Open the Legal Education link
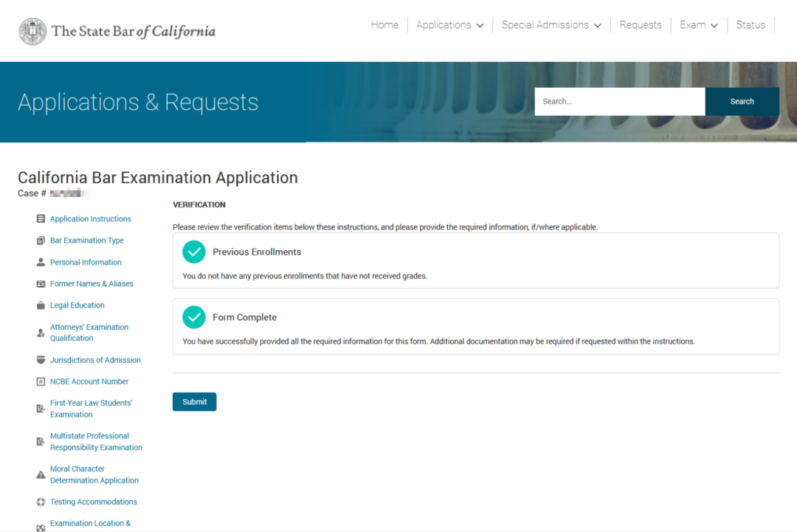The image size is (797, 532). click(77, 305)
